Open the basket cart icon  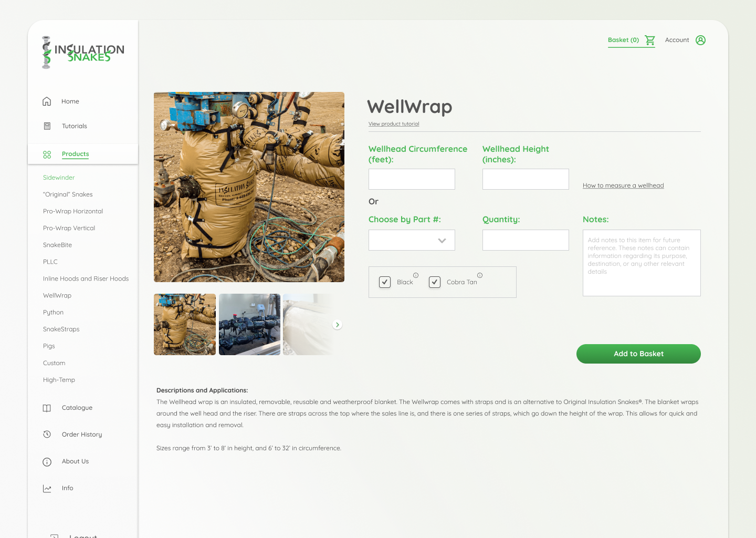coord(650,40)
